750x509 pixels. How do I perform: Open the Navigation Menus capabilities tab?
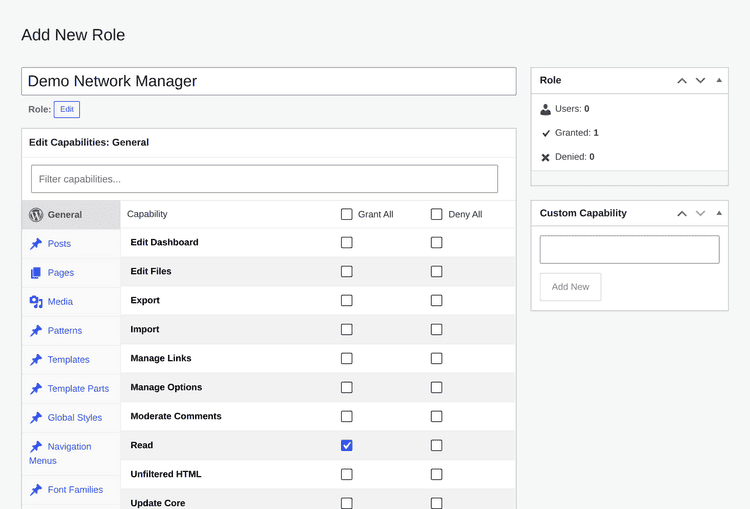point(71,454)
